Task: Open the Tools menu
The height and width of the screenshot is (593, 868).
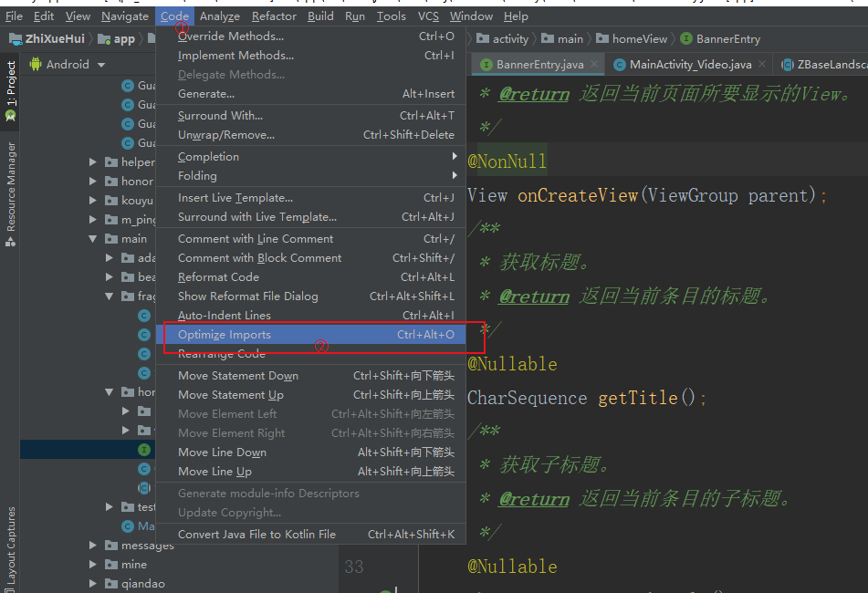Action: coord(392,16)
